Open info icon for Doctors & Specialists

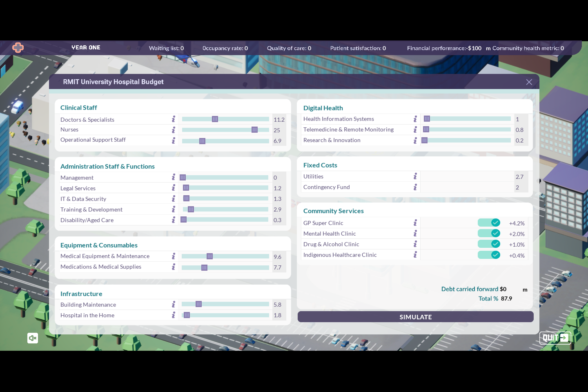tap(174, 119)
